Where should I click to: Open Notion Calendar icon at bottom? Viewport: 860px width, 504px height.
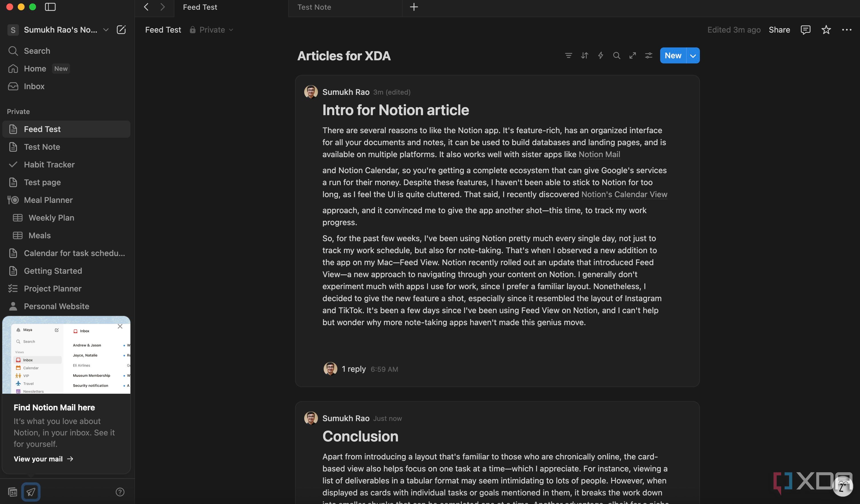click(x=13, y=492)
